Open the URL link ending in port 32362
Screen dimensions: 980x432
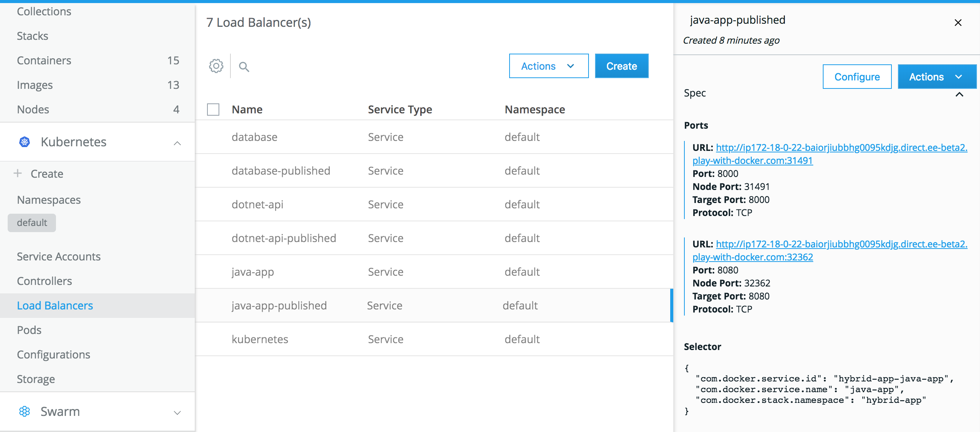[x=841, y=244]
